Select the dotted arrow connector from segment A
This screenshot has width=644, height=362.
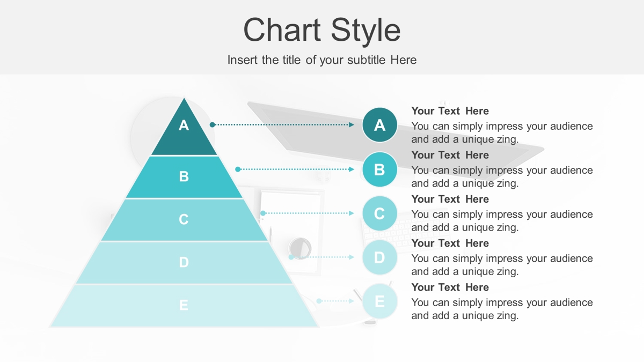pos(282,124)
